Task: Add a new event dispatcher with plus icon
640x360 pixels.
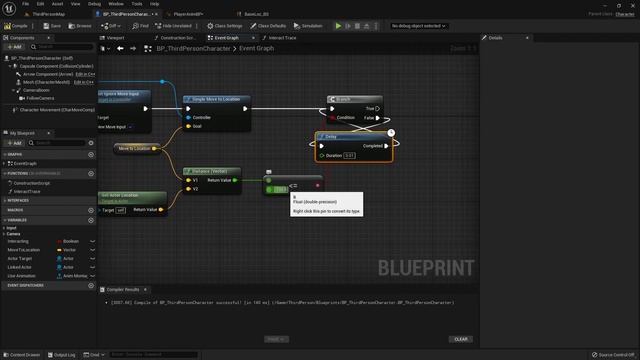Action: click(x=91, y=286)
